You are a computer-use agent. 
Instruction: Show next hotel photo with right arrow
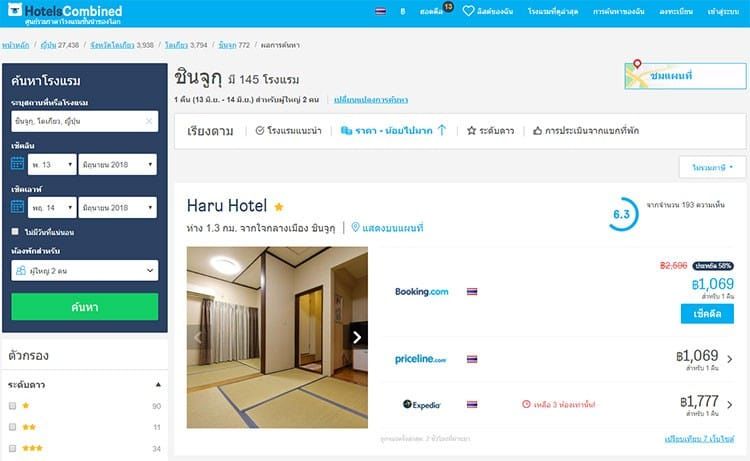(x=357, y=337)
